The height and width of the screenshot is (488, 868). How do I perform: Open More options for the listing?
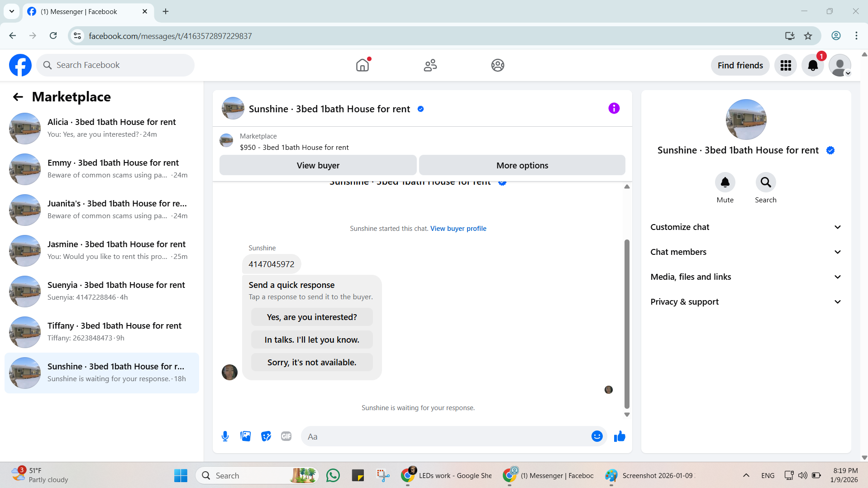[522, 165]
